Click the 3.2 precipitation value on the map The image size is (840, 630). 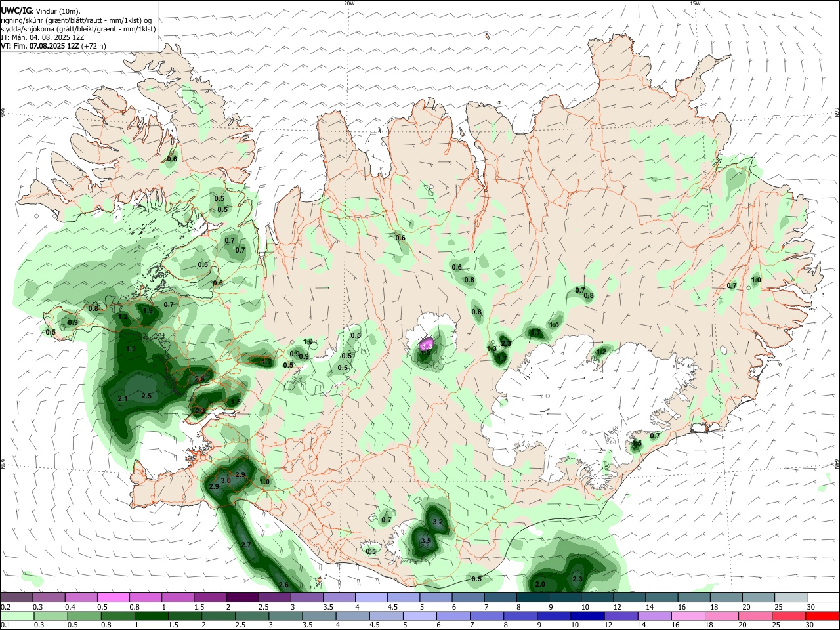pyautogui.click(x=438, y=522)
